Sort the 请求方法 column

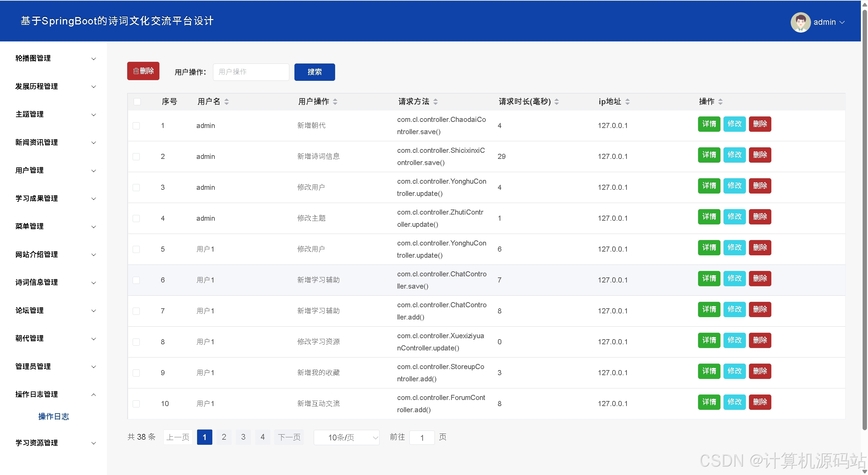pos(436,102)
